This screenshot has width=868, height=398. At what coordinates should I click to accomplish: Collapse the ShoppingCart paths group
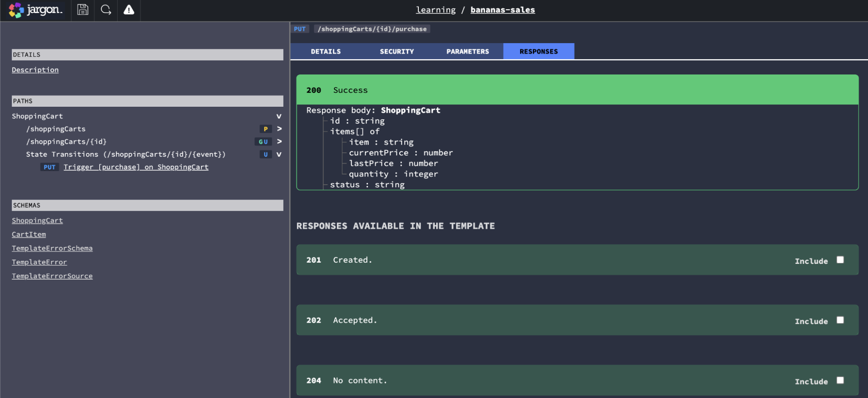[x=279, y=116]
